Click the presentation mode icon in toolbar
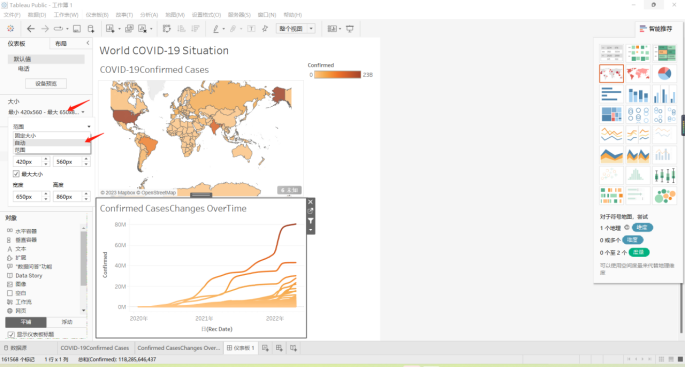Screen dimensions: 686x368 [x=350, y=29]
